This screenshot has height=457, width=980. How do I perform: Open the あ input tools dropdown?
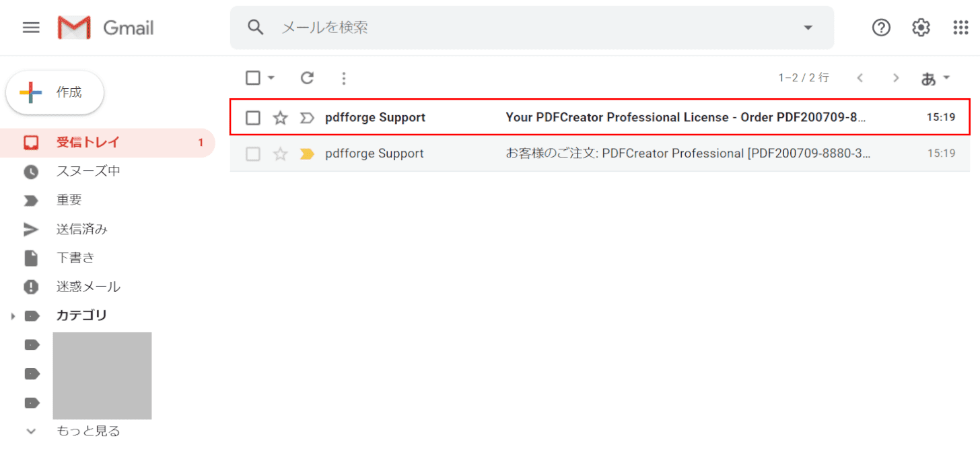pos(936,78)
